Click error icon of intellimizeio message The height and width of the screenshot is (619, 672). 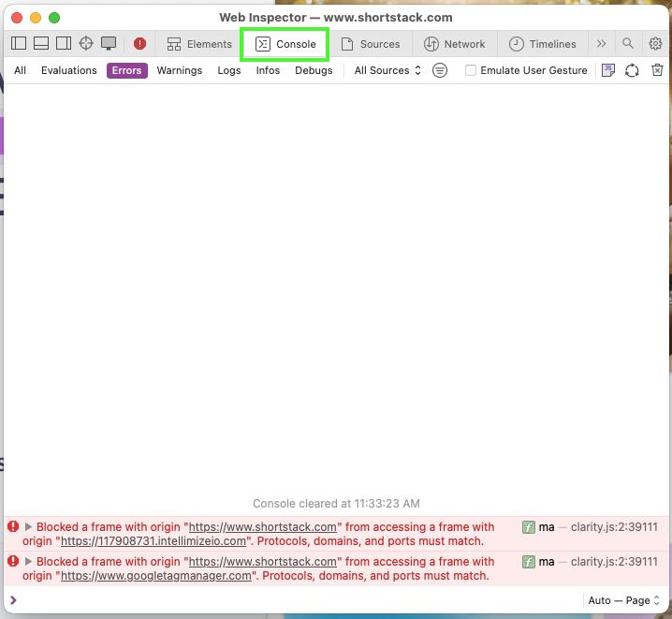(x=13, y=526)
